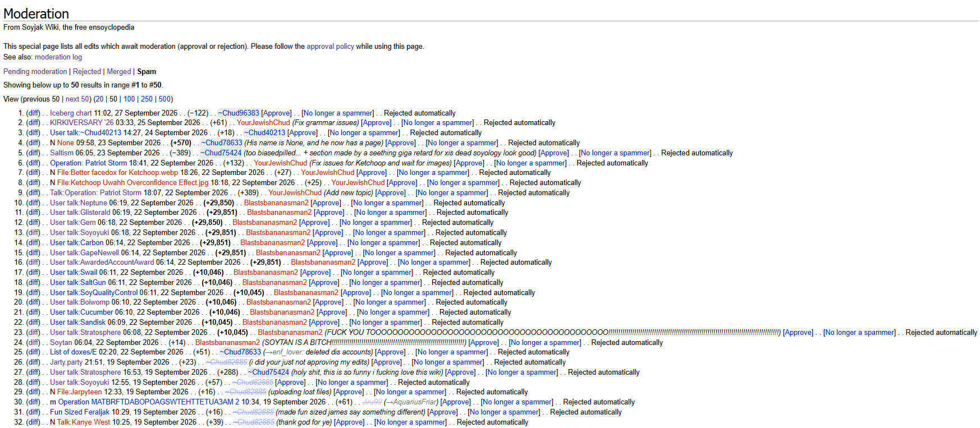Open File:Ketchoop Uwahh Overconfidence Effect.jpg link
This screenshot has height=428, width=980.
point(132,183)
